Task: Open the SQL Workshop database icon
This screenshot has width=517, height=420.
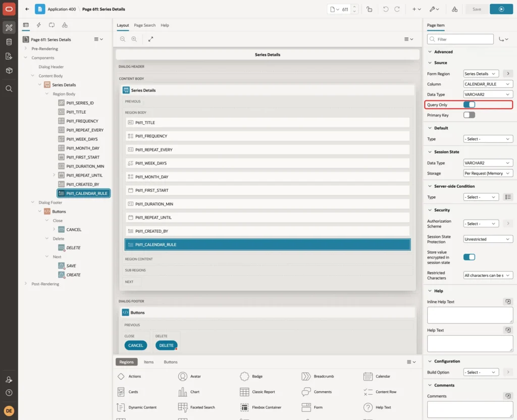Action: click(9, 42)
